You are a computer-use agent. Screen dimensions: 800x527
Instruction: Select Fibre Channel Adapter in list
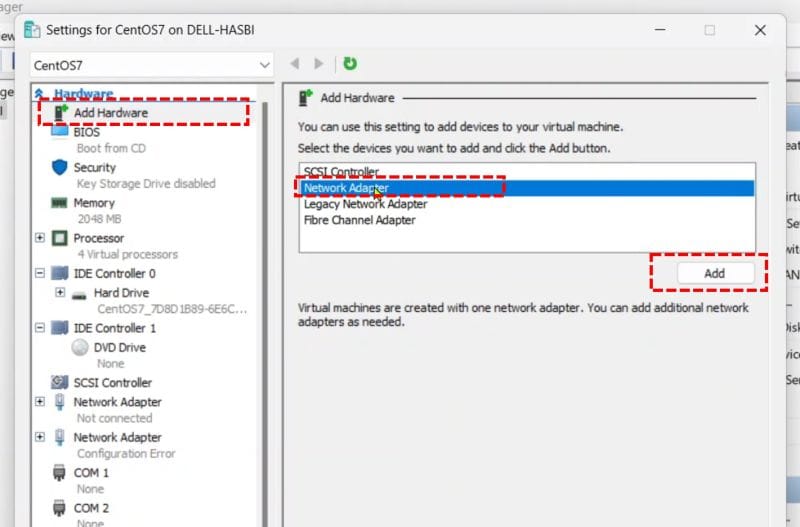coord(359,220)
